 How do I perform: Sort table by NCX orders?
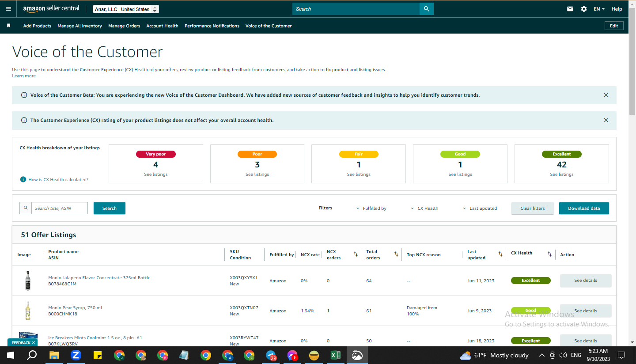356,254
